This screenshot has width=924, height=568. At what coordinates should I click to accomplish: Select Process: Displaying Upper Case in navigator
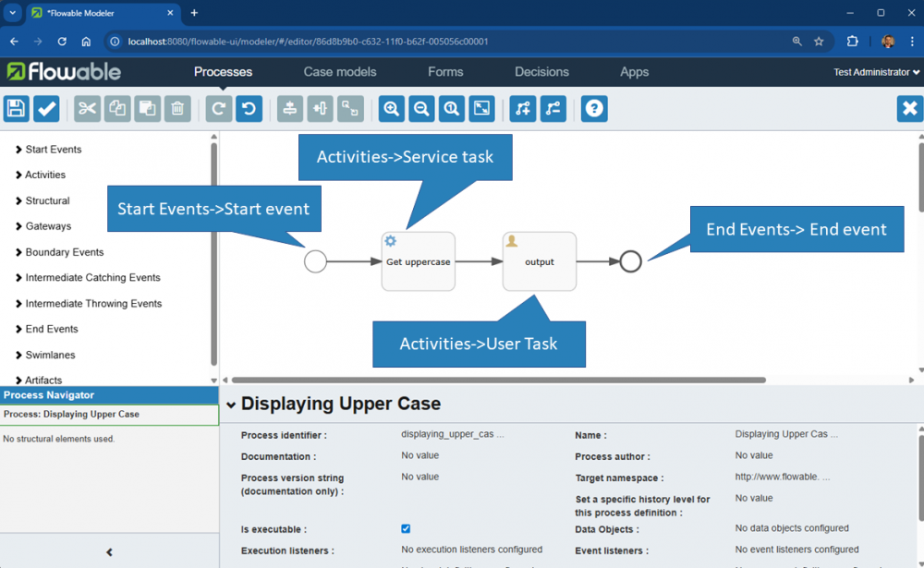click(71, 415)
